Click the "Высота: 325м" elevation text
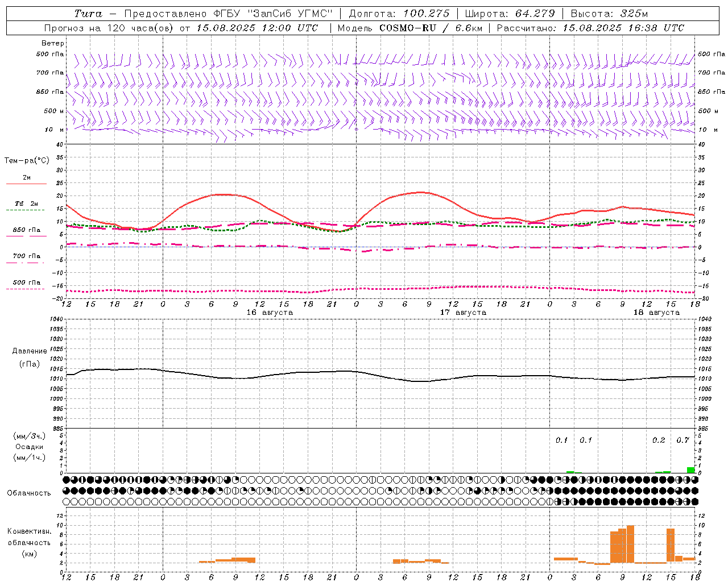Screen dimensions: 728x582 609,14
